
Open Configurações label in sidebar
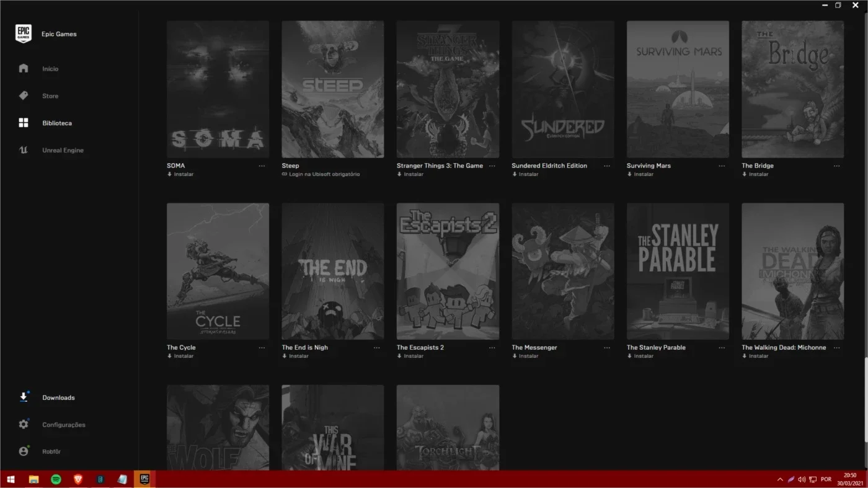coord(64,425)
